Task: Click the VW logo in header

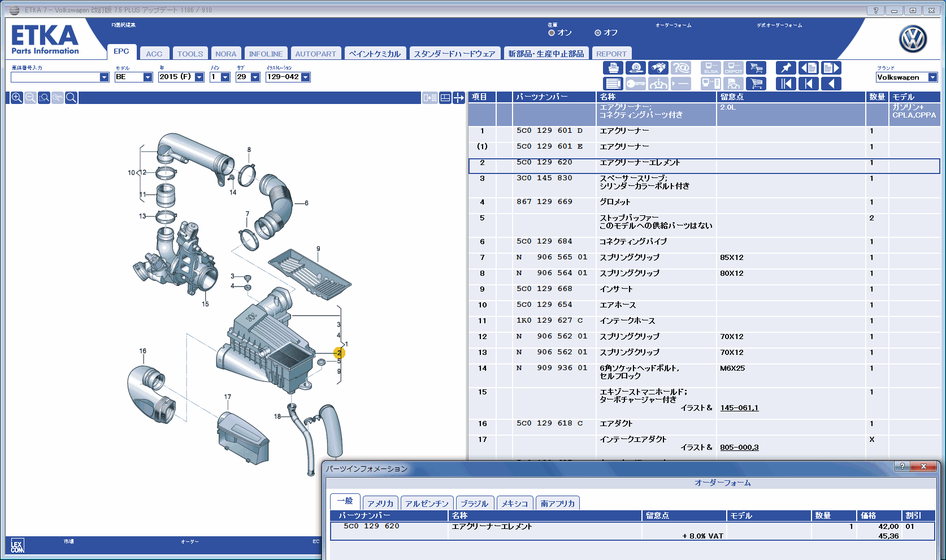Action: 913,39
